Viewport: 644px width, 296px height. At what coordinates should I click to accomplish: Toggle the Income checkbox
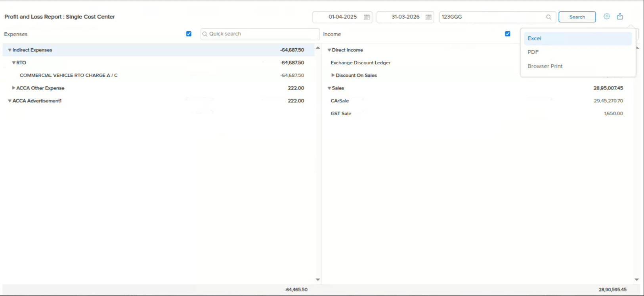507,34
